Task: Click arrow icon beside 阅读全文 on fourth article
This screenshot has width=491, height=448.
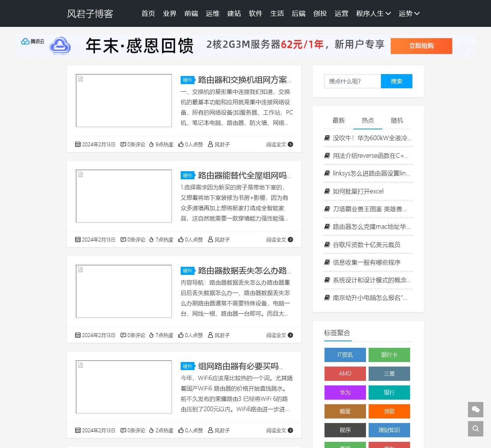Action: point(290,430)
